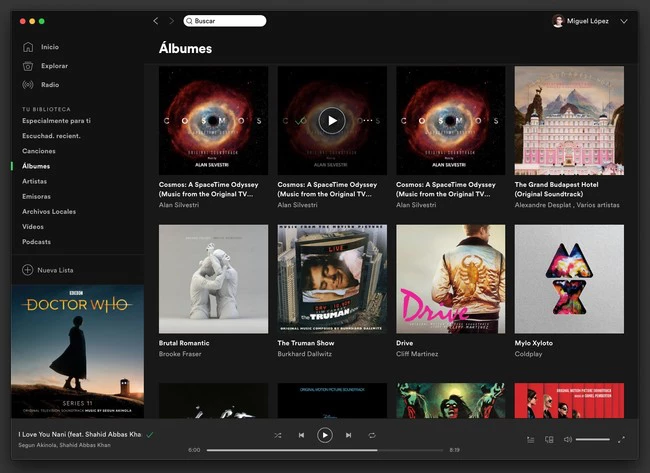The height and width of the screenshot is (473, 650).
Task: Click the shuffle icon in player bar
Action: [x=278, y=435]
